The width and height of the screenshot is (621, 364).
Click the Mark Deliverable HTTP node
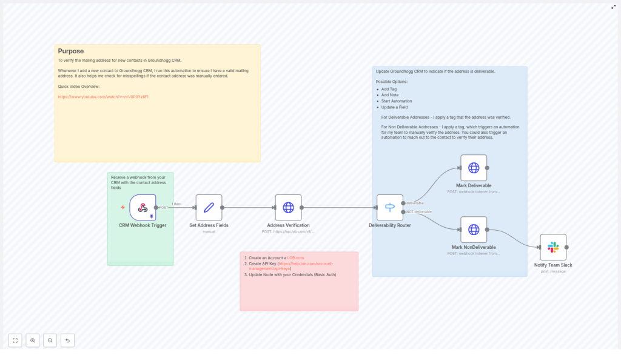click(x=474, y=168)
